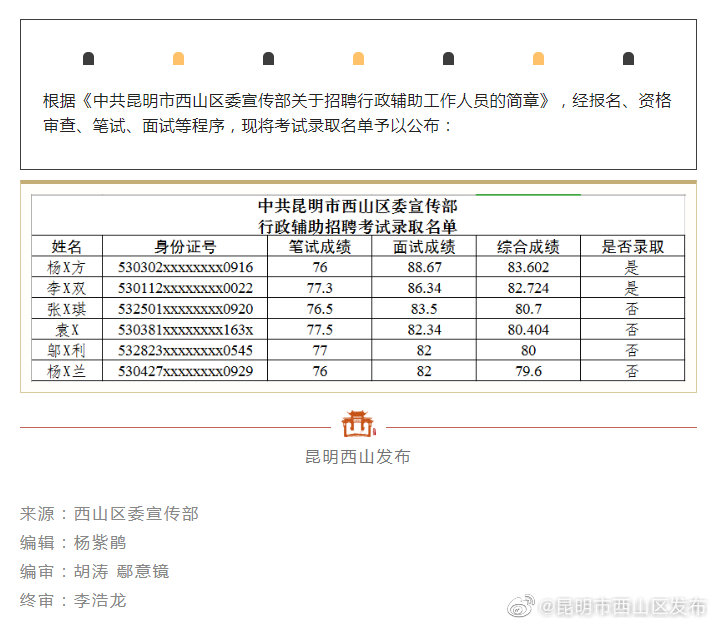Screen dimensions: 715x626
Task: Select the name cell 杨X兰
Action: point(67,371)
